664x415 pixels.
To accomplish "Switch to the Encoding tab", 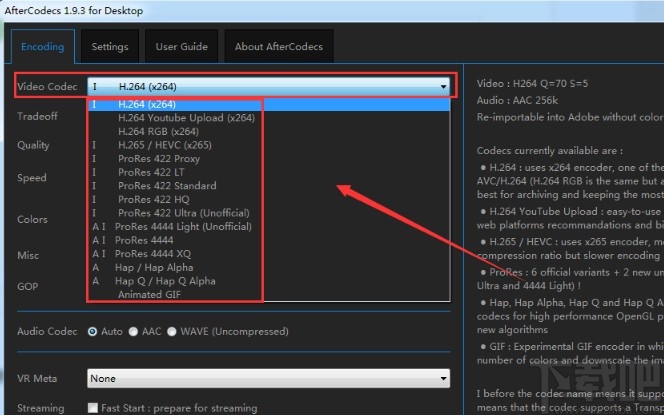I will coord(43,47).
